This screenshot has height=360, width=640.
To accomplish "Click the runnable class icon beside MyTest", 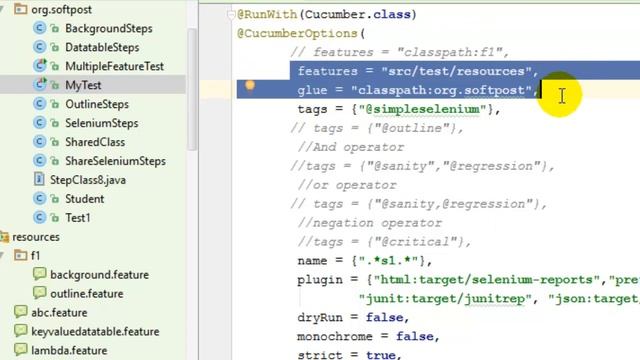I will coord(40,84).
